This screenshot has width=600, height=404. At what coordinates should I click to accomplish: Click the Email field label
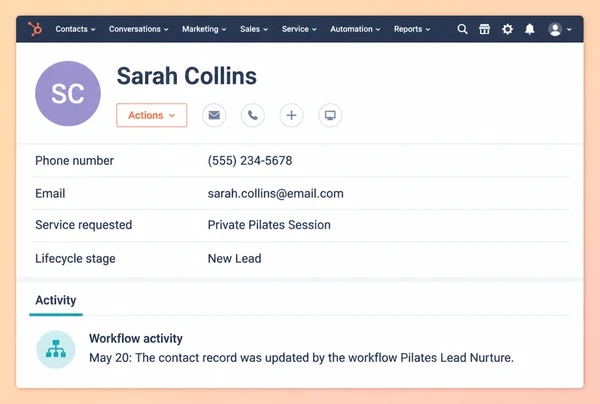click(50, 194)
